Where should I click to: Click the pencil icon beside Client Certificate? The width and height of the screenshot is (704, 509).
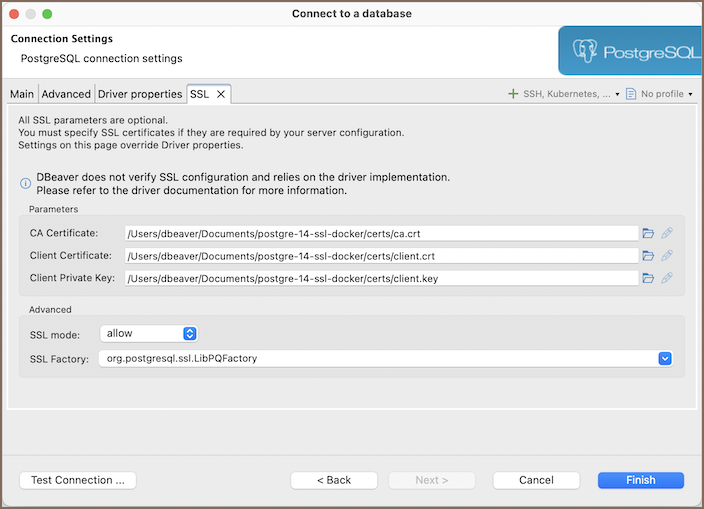[x=667, y=256]
